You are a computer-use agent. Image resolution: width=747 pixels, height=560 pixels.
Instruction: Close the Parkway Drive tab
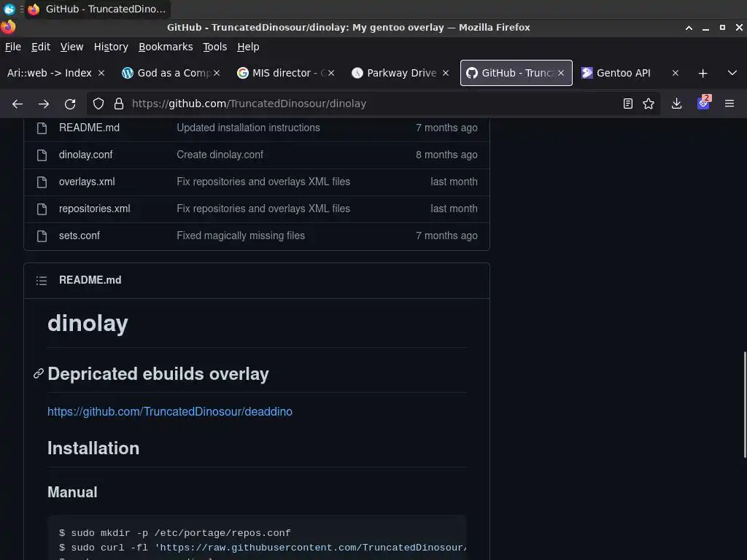pos(446,73)
